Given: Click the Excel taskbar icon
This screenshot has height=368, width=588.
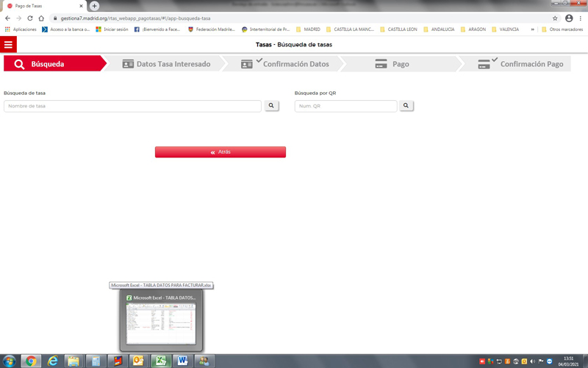Looking at the screenshot, I should (x=161, y=361).
